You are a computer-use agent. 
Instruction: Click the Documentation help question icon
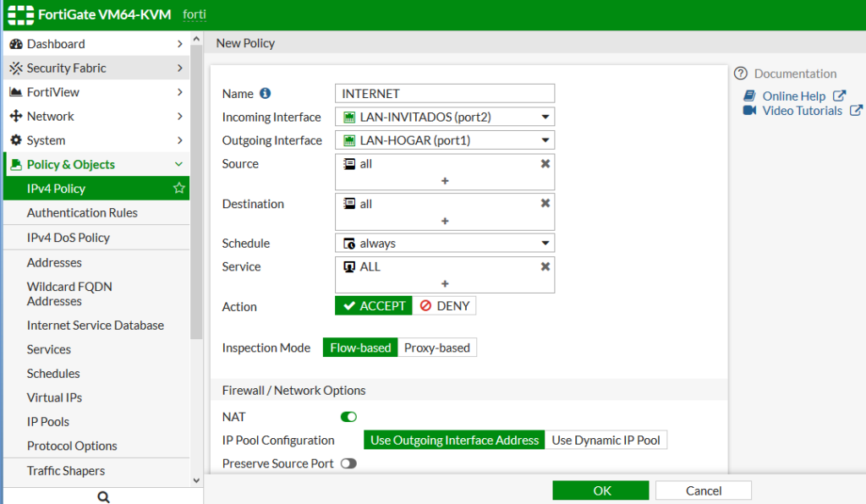pyautogui.click(x=741, y=74)
